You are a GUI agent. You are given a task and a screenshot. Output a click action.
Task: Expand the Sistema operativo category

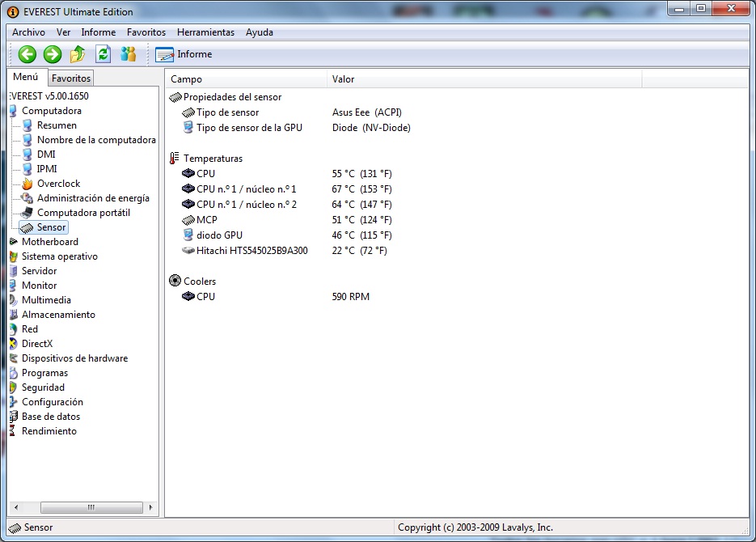tap(59, 256)
